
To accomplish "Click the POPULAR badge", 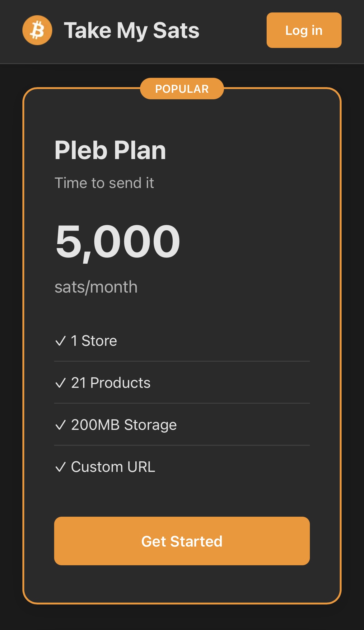I will [x=182, y=89].
